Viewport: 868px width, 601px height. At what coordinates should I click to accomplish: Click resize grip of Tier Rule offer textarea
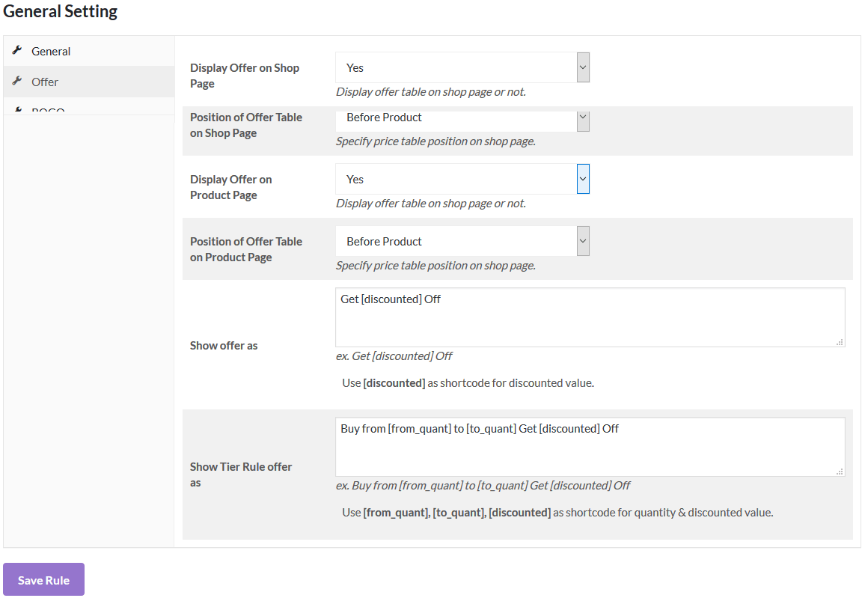[x=840, y=471]
